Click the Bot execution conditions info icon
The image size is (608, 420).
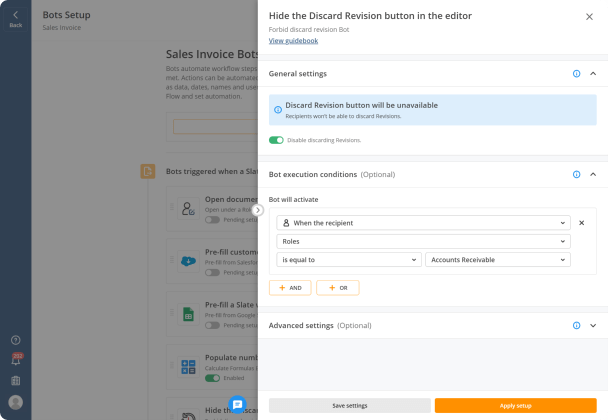point(577,175)
